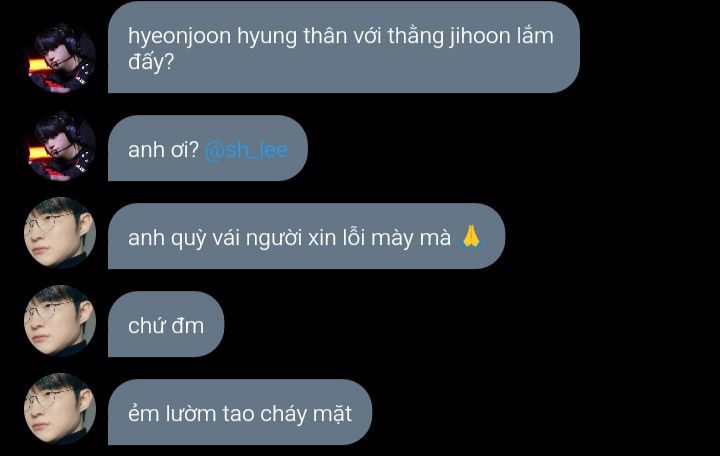720x456 pixels.
Task: Select the 'anh quỳ vái người xin lỗi' bubble
Action: 306,236
